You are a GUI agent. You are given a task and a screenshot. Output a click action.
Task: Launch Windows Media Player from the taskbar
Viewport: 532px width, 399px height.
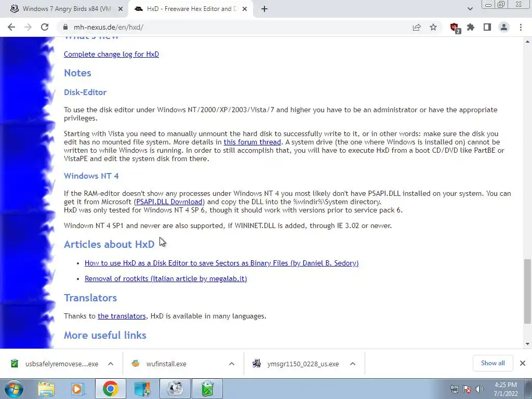pos(77,389)
